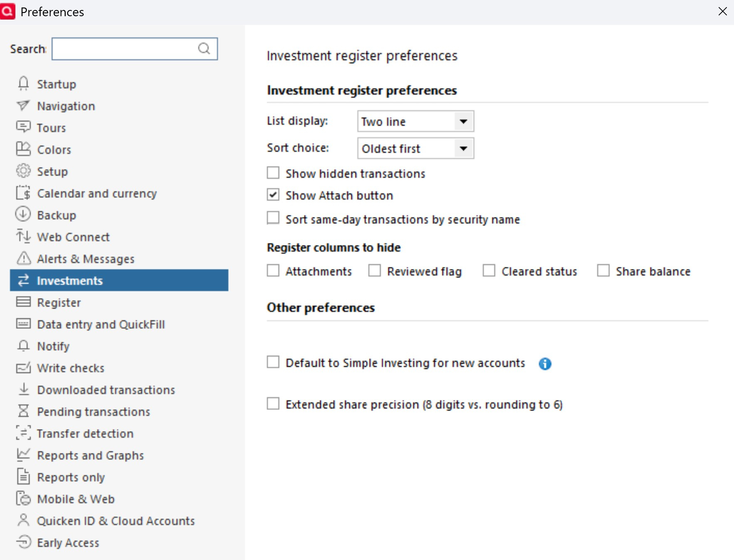Image resolution: width=734 pixels, height=560 pixels.
Task: Open Calendar and currency preferences
Action: point(97,193)
